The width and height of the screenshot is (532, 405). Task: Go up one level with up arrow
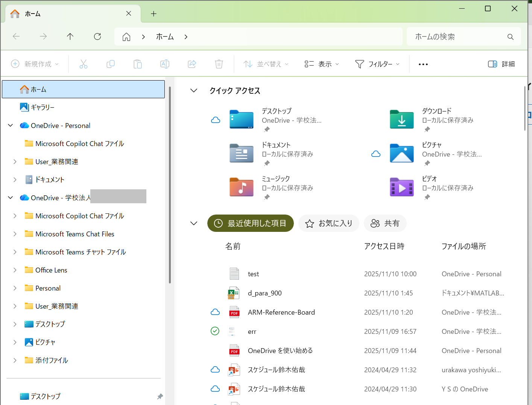pyautogui.click(x=70, y=37)
